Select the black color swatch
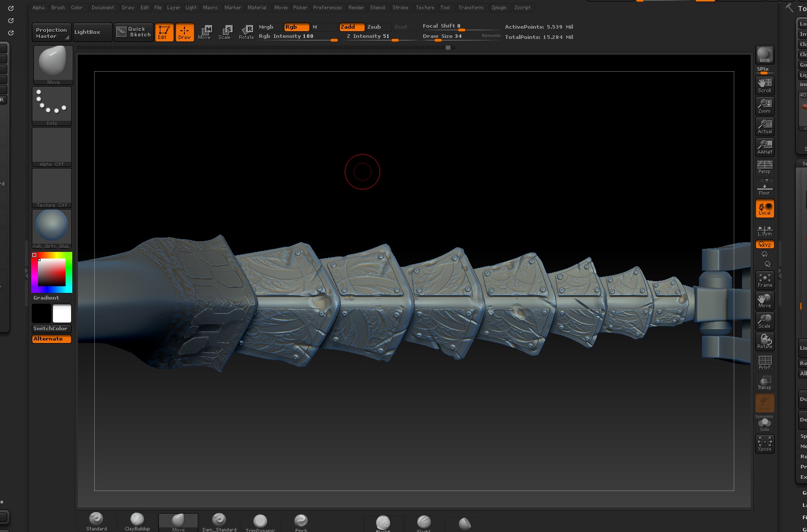Image resolution: width=807 pixels, height=532 pixels. (42, 313)
